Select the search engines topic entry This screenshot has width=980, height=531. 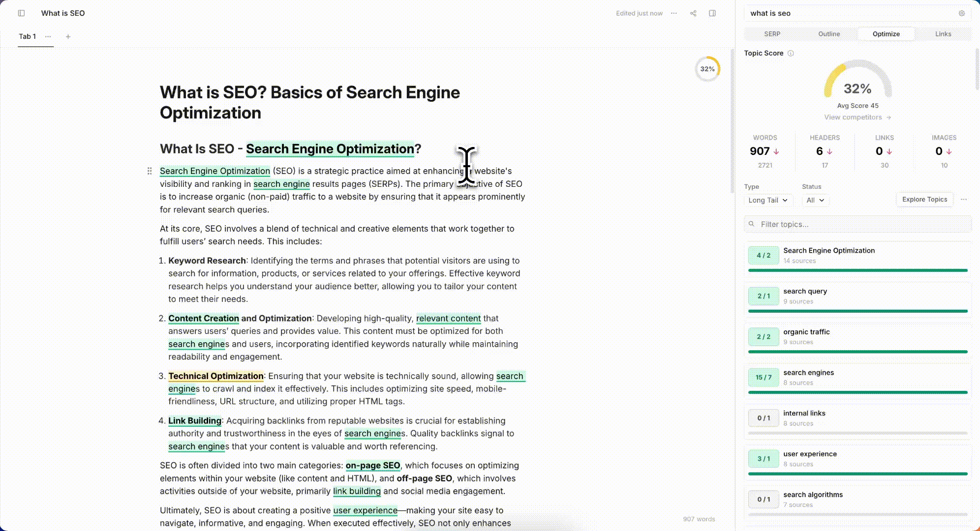tap(857, 377)
